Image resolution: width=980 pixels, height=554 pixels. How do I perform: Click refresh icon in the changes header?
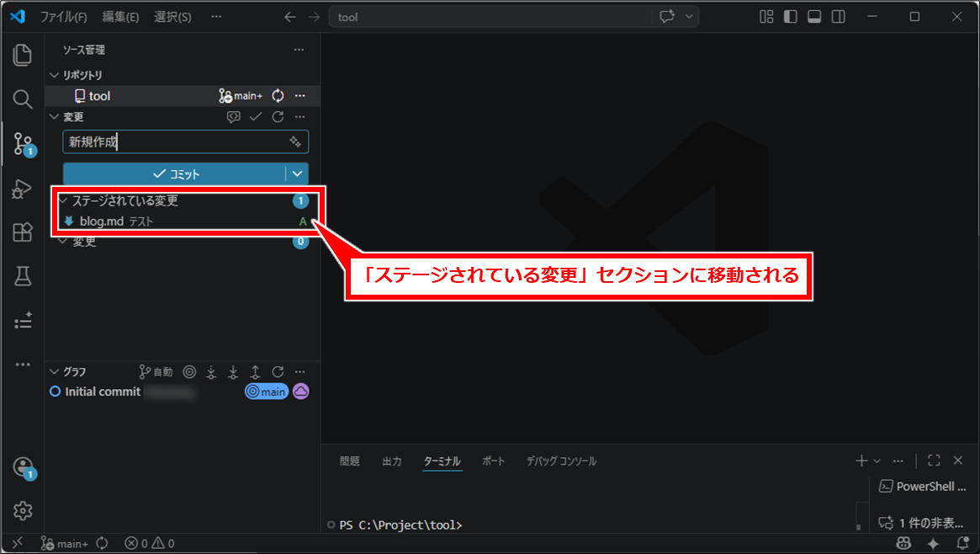tap(278, 117)
